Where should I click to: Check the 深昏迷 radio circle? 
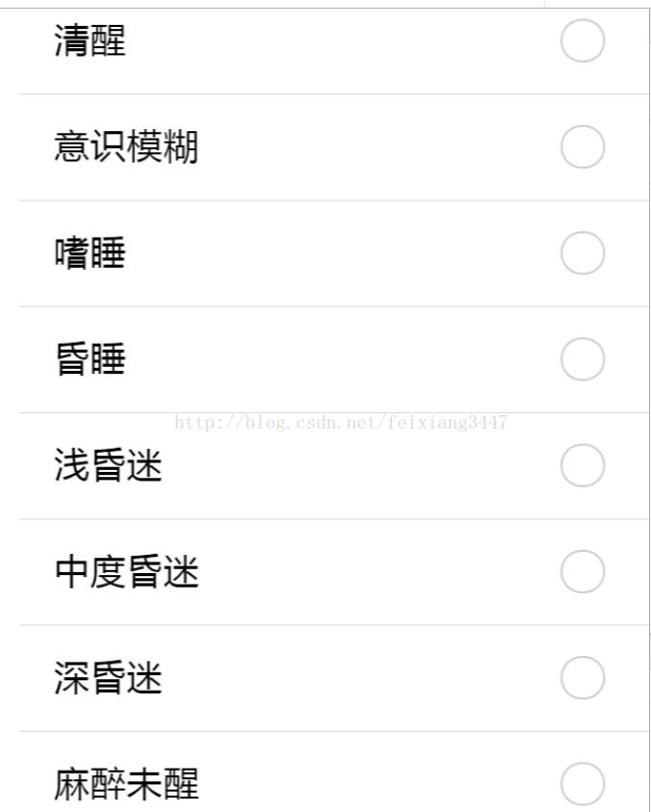(x=582, y=678)
